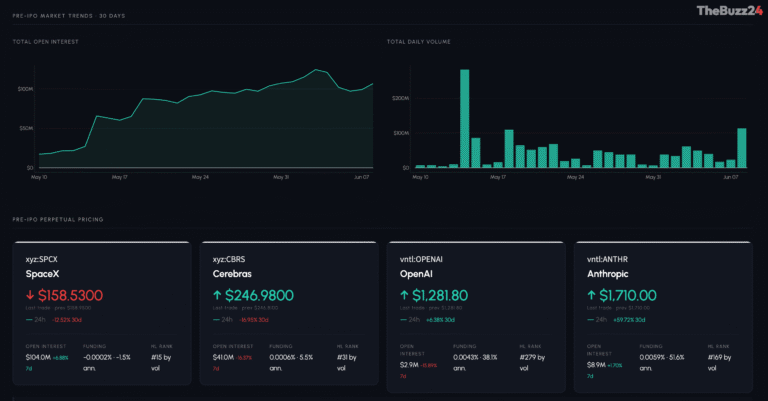Screen dimensions: 768x401
Task: Click the May 31 label under volume chart
Action: pyautogui.click(x=653, y=177)
